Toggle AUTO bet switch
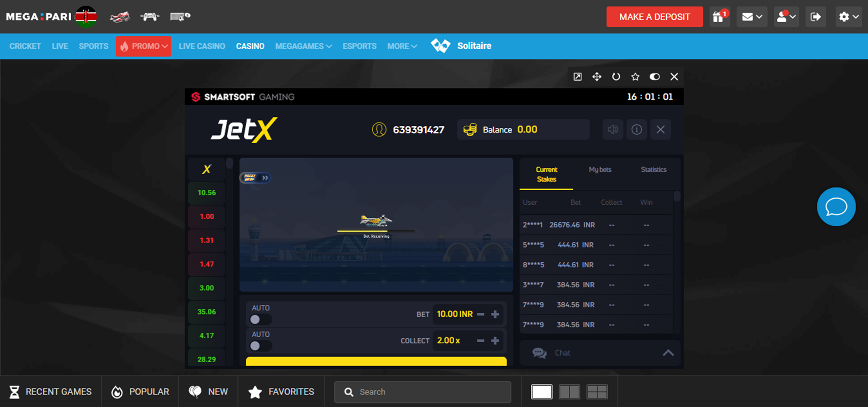The image size is (868, 407). (260, 320)
